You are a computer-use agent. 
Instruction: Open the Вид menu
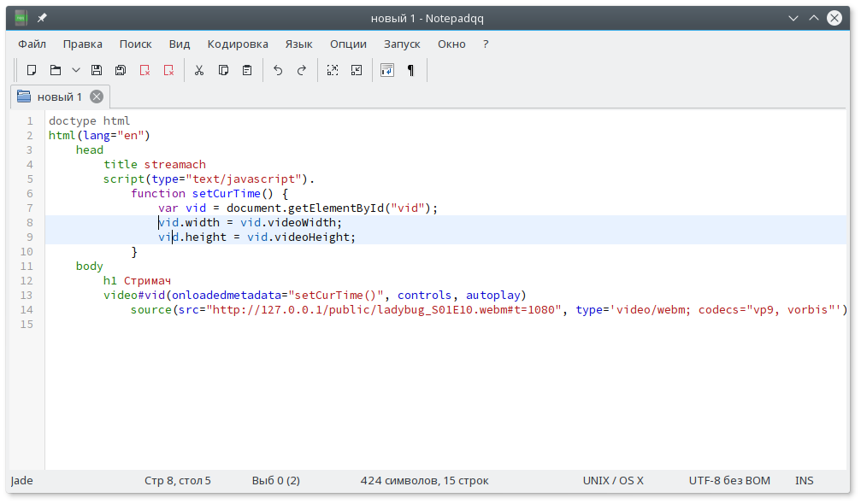coord(180,44)
